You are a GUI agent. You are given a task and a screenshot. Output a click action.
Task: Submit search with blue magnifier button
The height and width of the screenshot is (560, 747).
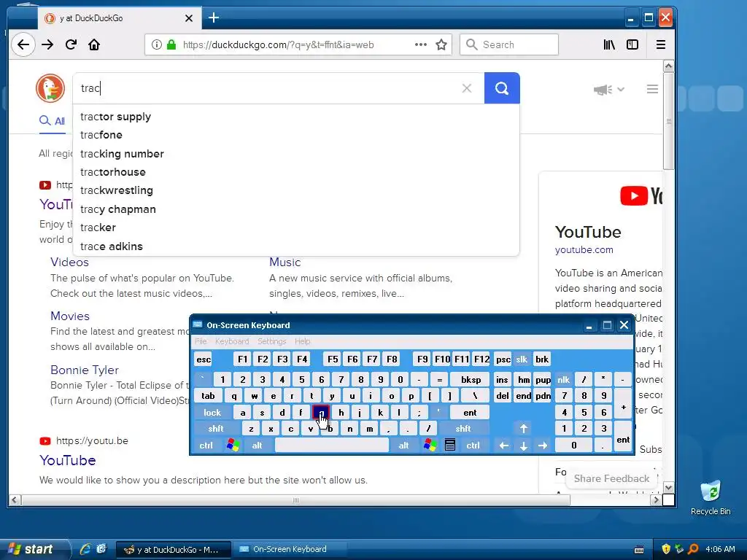(x=502, y=88)
